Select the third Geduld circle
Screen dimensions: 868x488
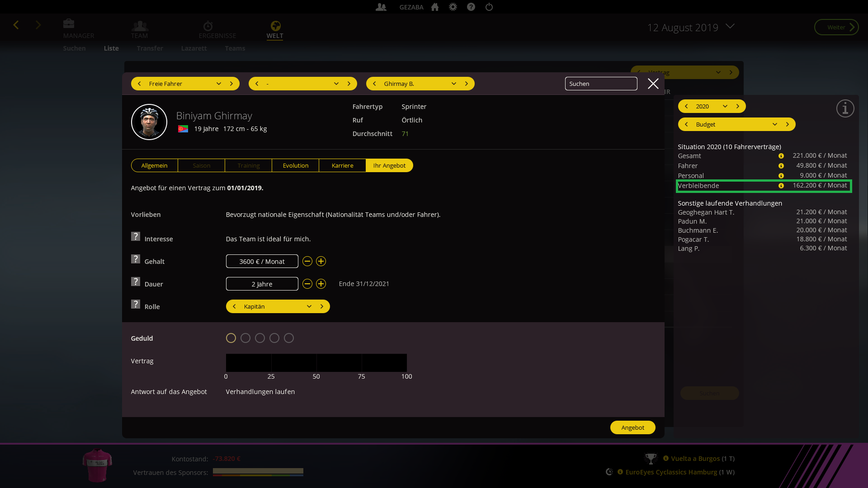click(260, 338)
